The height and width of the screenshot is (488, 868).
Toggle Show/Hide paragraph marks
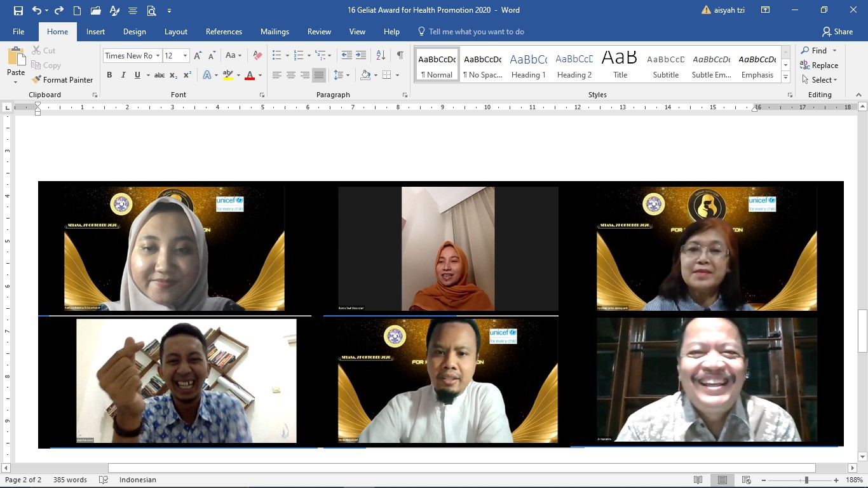(400, 55)
